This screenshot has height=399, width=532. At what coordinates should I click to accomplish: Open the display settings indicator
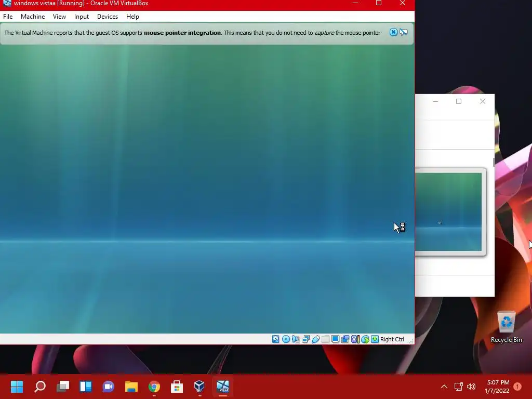[335, 339]
